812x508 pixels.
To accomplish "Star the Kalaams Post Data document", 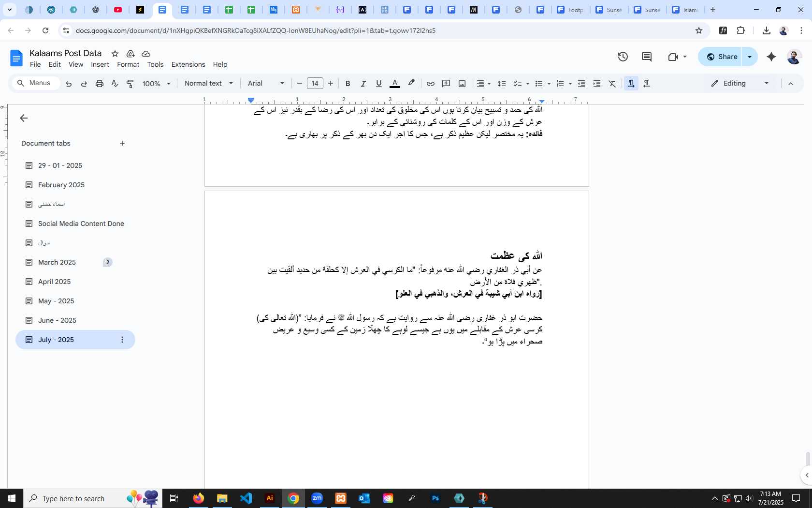I will [115, 54].
